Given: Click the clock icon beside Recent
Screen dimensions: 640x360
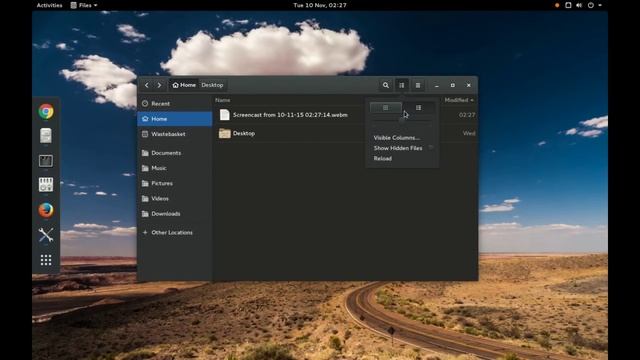Looking at the screenshot, I should point(145,104).
